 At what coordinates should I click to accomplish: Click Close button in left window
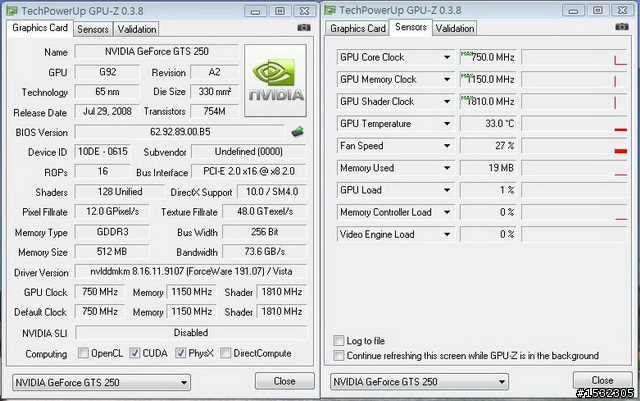(284, 381)
